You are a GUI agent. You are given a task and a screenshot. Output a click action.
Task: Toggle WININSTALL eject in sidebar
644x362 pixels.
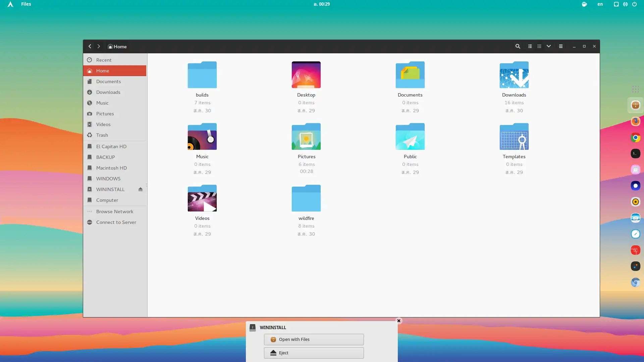click(141, 189)
